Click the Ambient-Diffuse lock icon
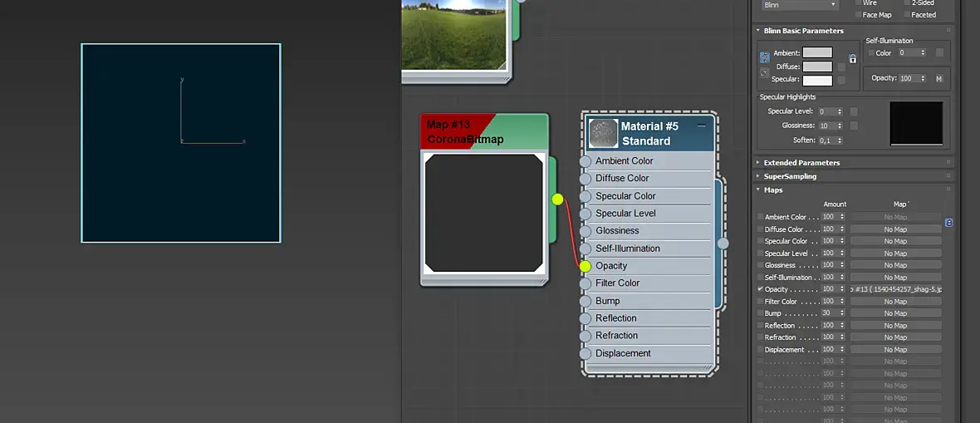980x423 pixels. [764, 57]
